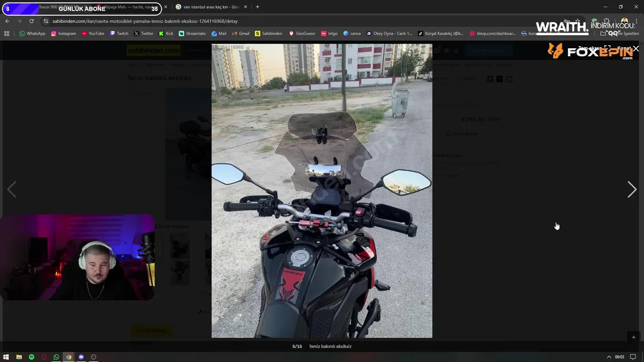Open Spotify from taskbar
Screen dimensions: 644x362
(31, 357)
